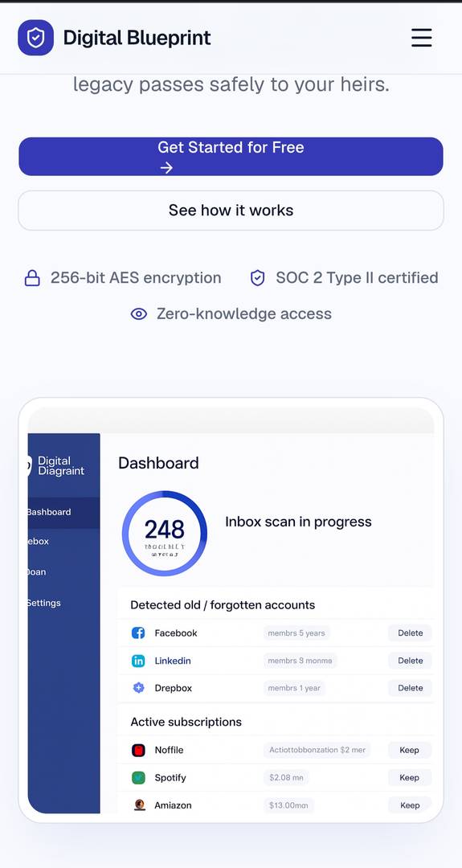Click the Amiazon subscription icon

pos(140,805)
